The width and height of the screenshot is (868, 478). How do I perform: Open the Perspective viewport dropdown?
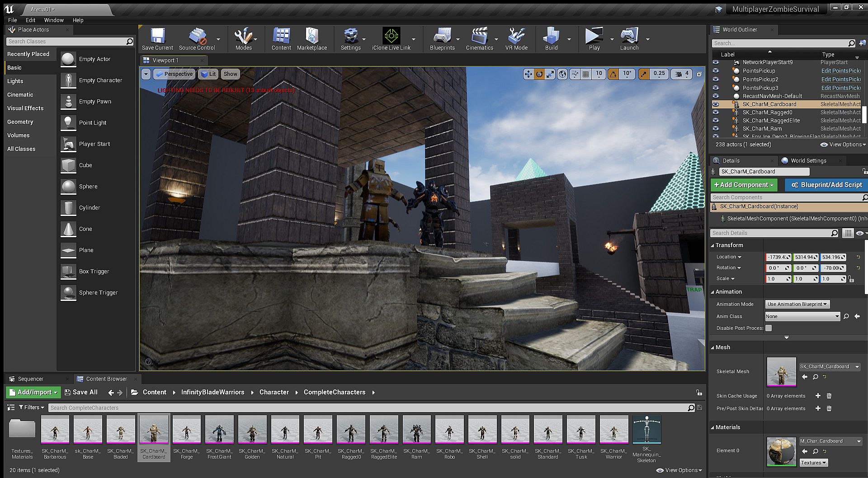[174, 74]
